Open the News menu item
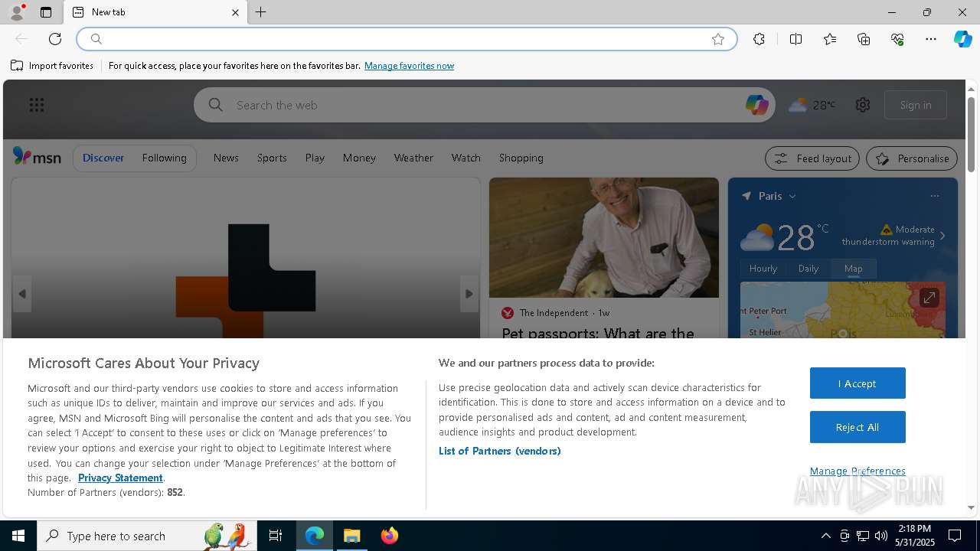Viewport: 980px width, 551px height. pyautogui.click(x=226, y=158)
